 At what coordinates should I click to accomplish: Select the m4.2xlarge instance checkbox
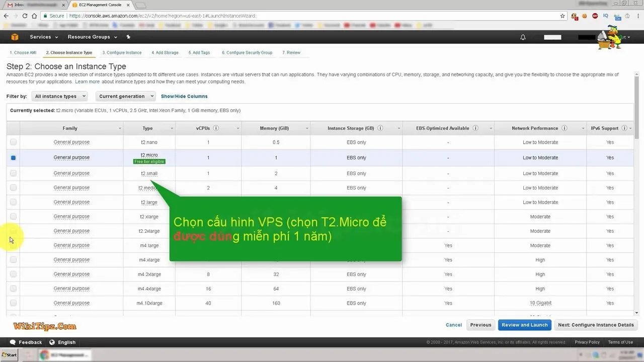point(13,274)
